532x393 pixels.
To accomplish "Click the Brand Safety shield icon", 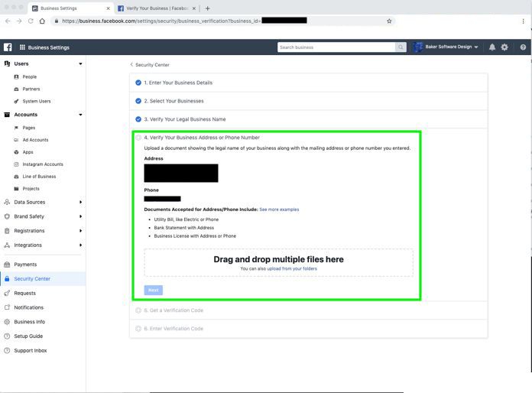I will pyautogui.click(x=7, y=216).
